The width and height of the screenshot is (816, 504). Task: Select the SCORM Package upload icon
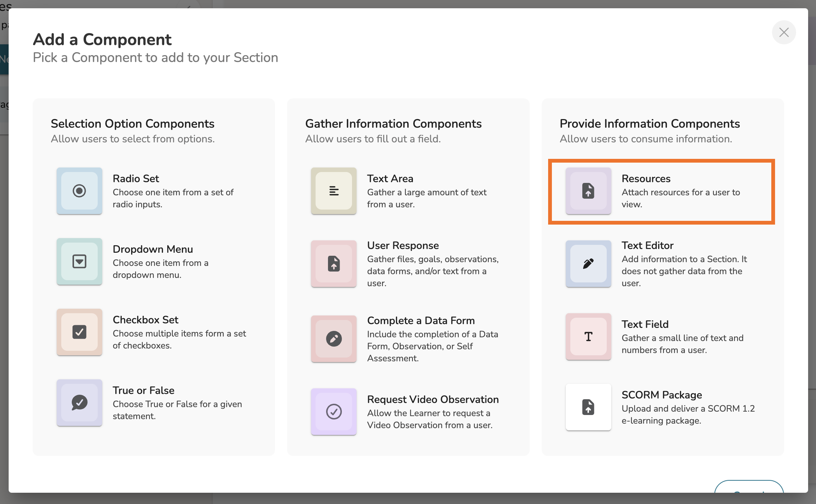[588, 407]
